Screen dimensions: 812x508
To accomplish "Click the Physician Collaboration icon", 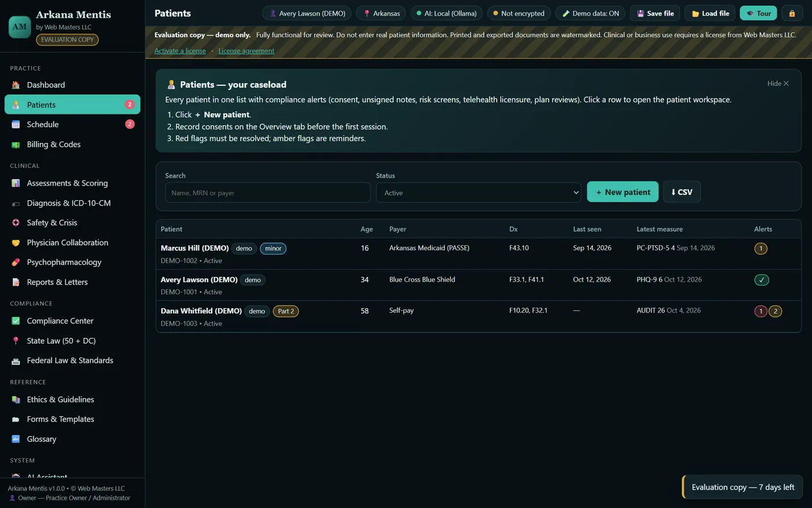I will click(x=16, y=243).
